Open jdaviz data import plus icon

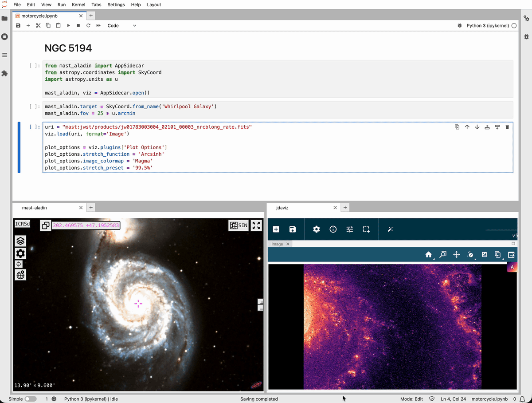276,229
